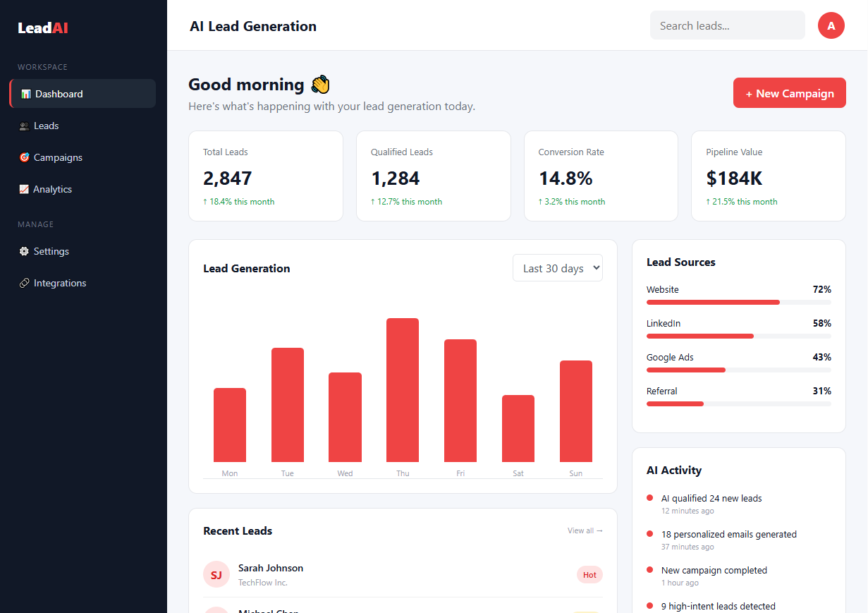Open the user avatar "A" menu
The height and width of the screenshot is (613, 868).
[x=831, y=25]
